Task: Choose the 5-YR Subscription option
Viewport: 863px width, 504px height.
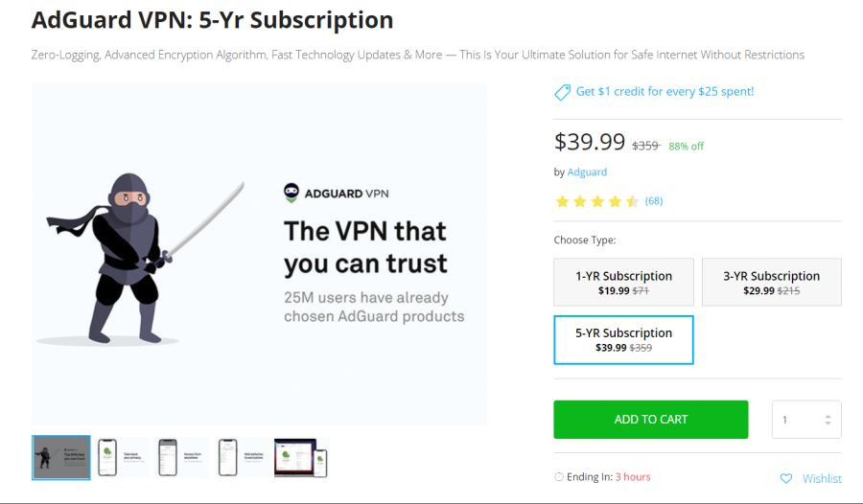Action: pos(623,340)
